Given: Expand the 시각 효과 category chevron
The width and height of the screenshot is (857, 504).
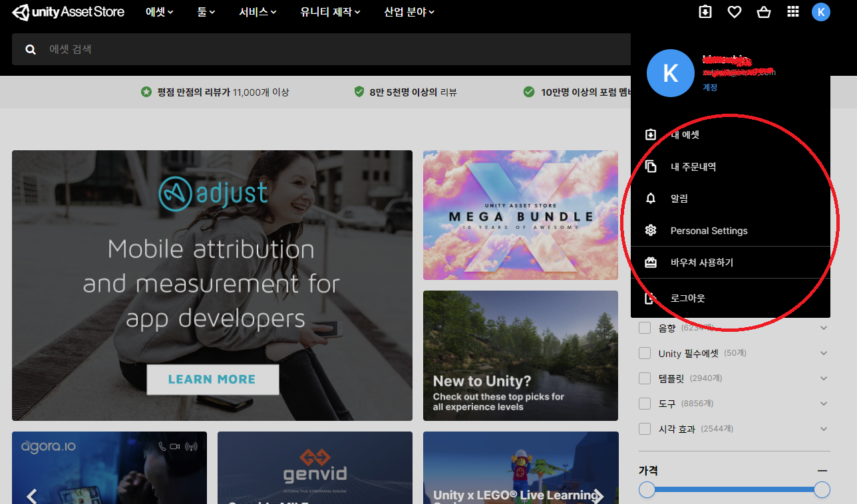Looking at the screenshot, I should click(x=824, y=429).
